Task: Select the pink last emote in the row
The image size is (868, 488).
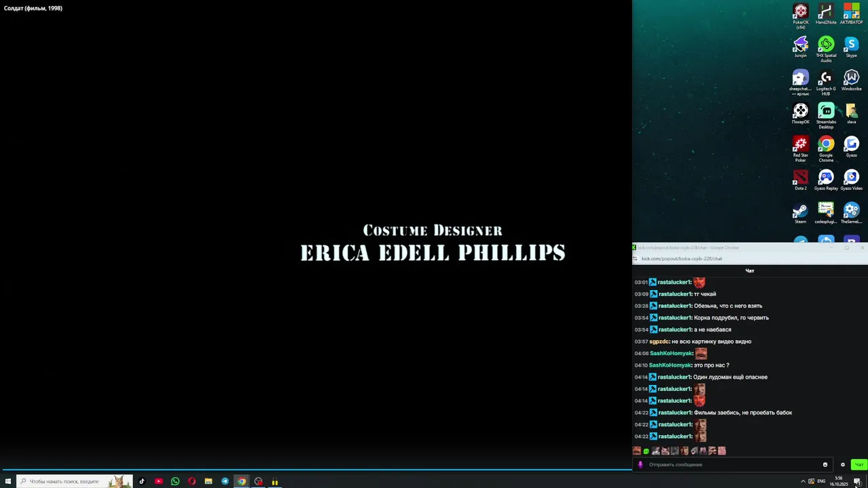Action: pyautogui.click(x=722, y=451)
